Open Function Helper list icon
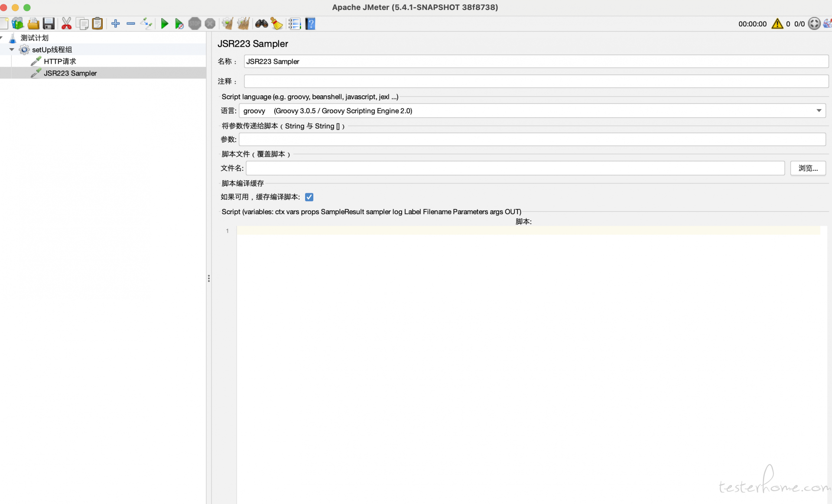The width and height of the screenshot is (832, 504). click(295, 23)
